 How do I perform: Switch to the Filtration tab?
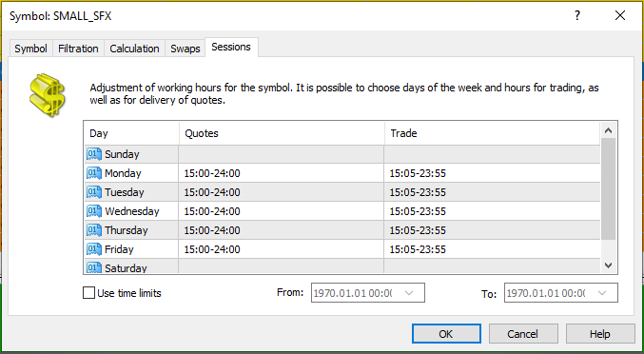[78, 49]
